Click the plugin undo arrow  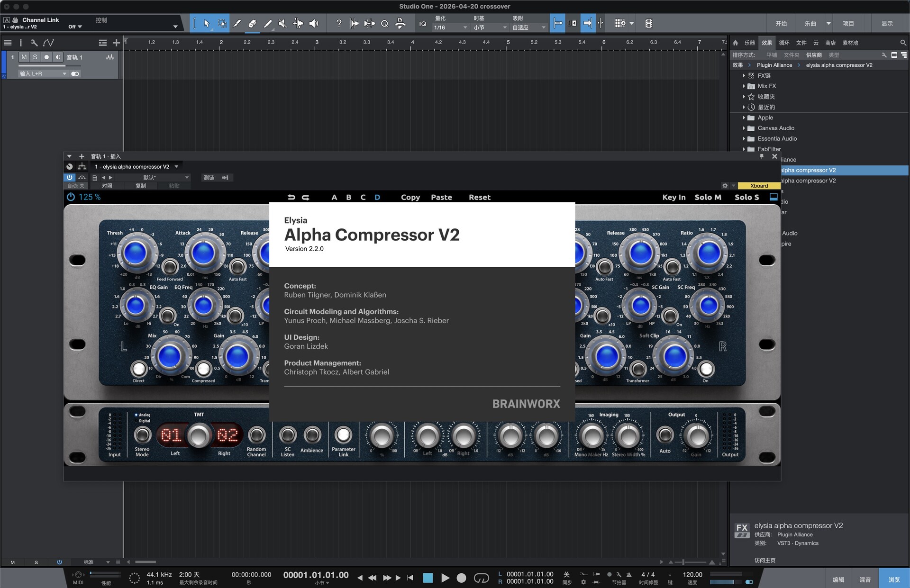[x=291, y=197]
